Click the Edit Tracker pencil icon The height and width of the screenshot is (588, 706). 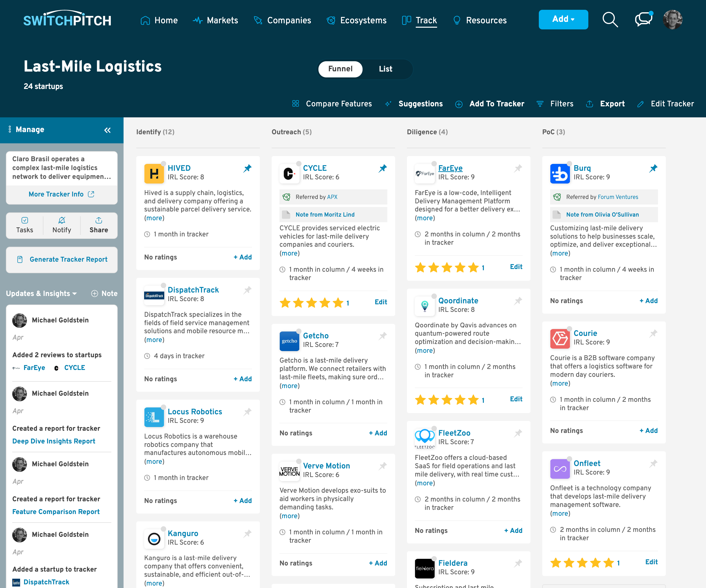click(x=641, y=104)
